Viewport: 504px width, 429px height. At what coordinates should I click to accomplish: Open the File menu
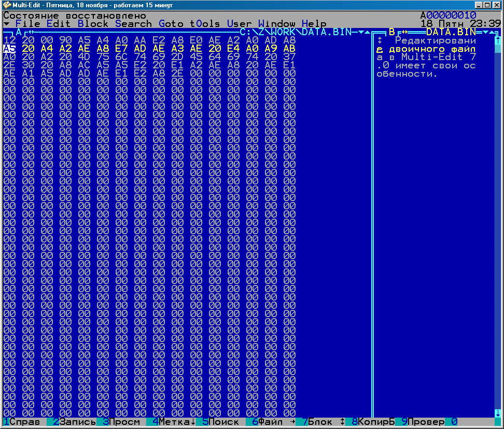coord(27,24)
